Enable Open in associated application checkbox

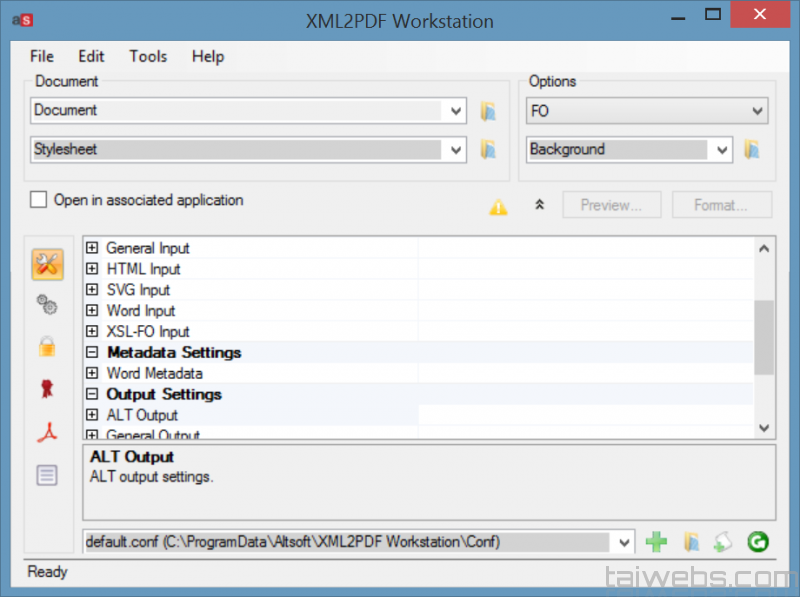[39, 200]
